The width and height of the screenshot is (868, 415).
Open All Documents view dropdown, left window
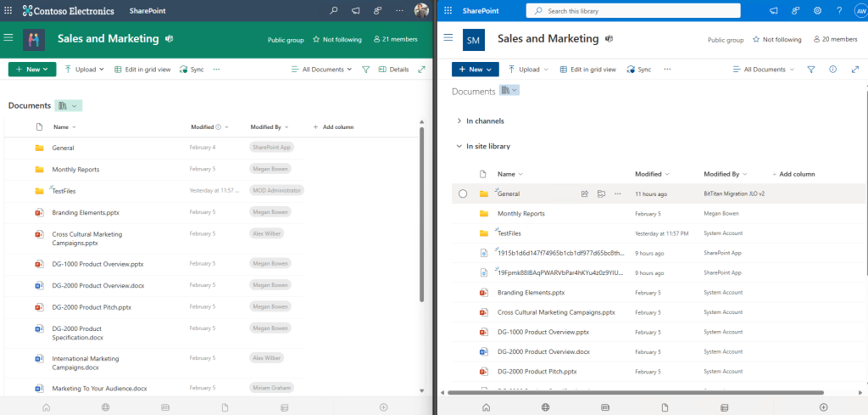(x=321, y=70)
